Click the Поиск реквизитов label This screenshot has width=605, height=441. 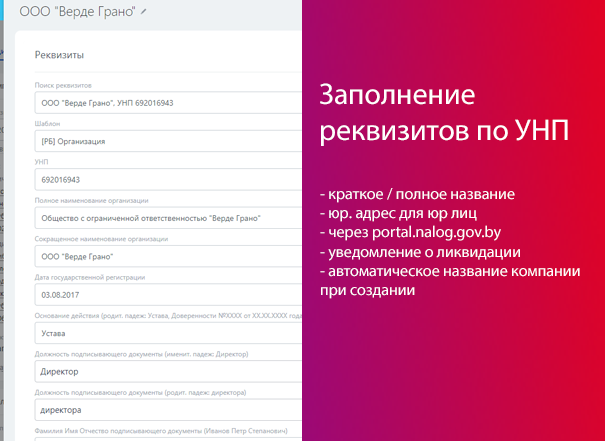pos(61,85)
